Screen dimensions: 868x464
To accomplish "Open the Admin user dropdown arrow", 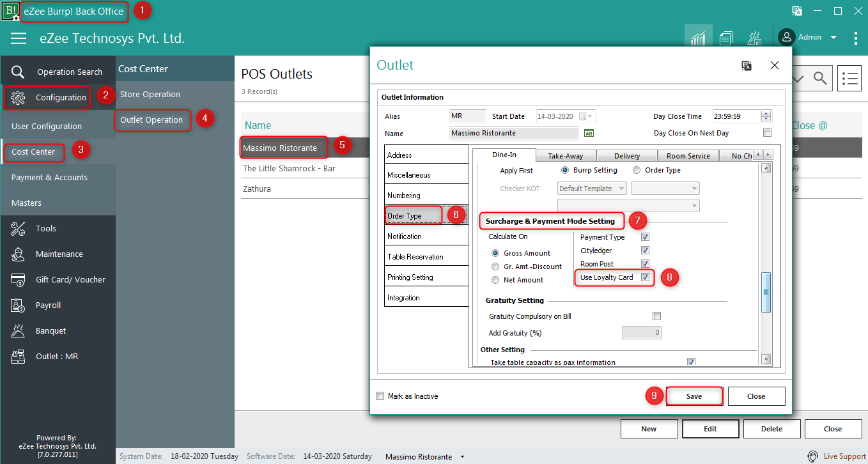I will pos(833,38).
